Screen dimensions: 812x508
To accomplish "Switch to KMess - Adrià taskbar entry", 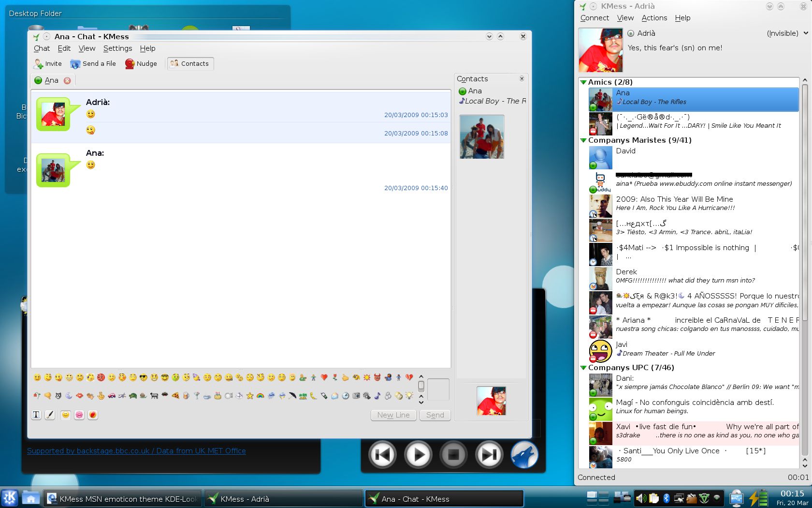I will coord(283,499).
